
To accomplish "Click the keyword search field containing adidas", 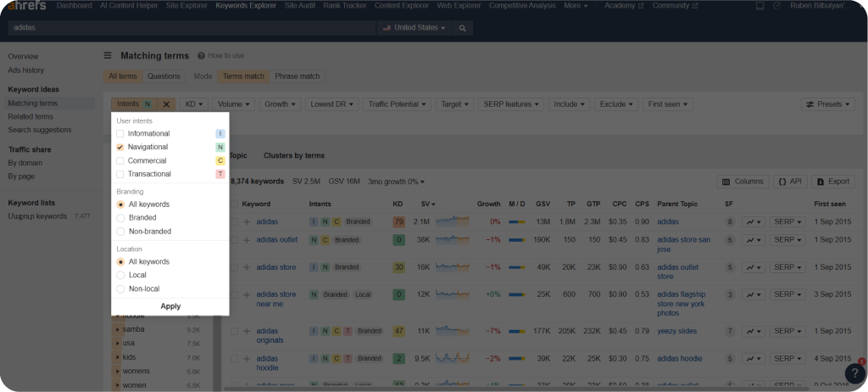I will (192, 28).
